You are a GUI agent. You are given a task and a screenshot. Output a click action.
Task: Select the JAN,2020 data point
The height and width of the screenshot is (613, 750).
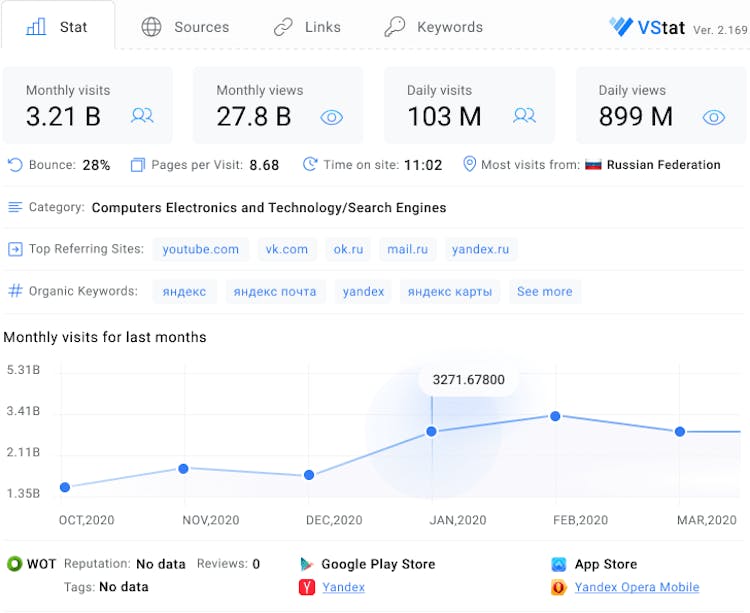[431, 432]
